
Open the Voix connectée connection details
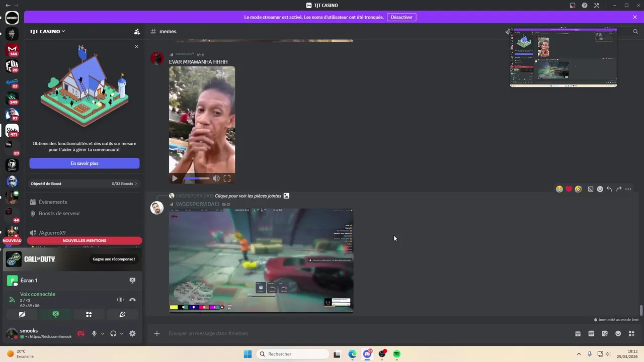pyautogui.click(x=38, y=294)
